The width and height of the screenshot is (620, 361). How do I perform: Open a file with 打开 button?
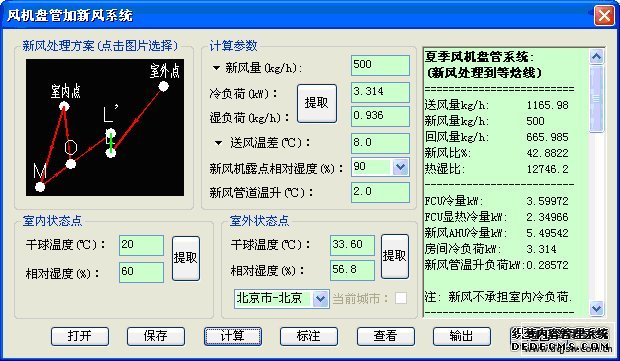click(80, 336)
